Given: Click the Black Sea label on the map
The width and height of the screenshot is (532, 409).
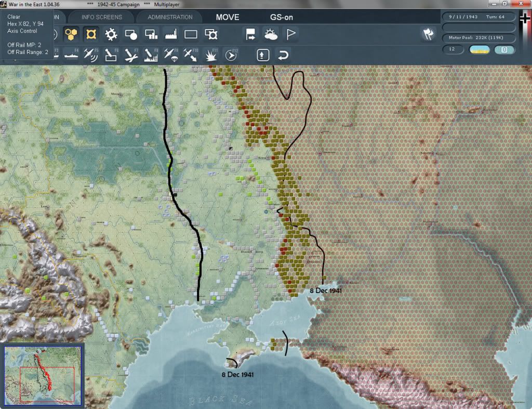Looking at the screenshot, I should [x=220, y=401].
